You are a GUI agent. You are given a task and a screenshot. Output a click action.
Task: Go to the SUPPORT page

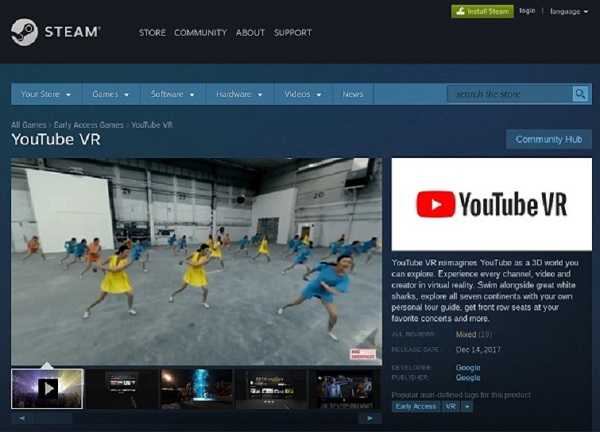coord(293,33)
